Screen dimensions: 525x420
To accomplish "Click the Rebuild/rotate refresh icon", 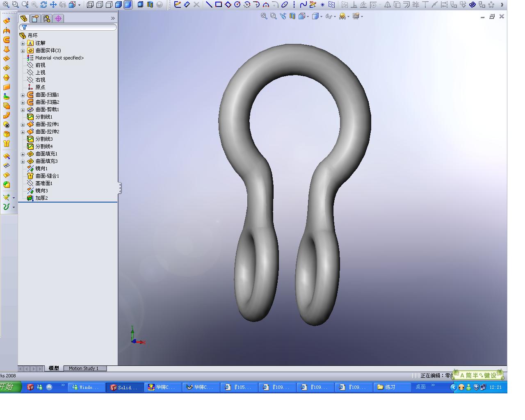I will click(x=43, y=5).
